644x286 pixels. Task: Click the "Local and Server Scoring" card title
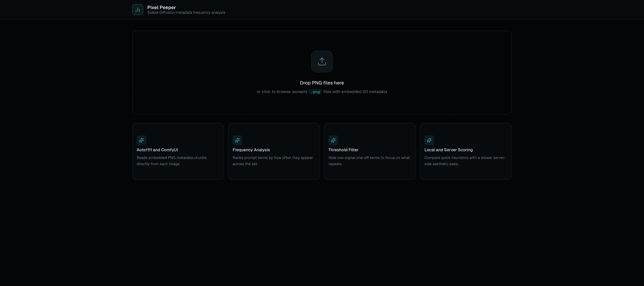449,150
